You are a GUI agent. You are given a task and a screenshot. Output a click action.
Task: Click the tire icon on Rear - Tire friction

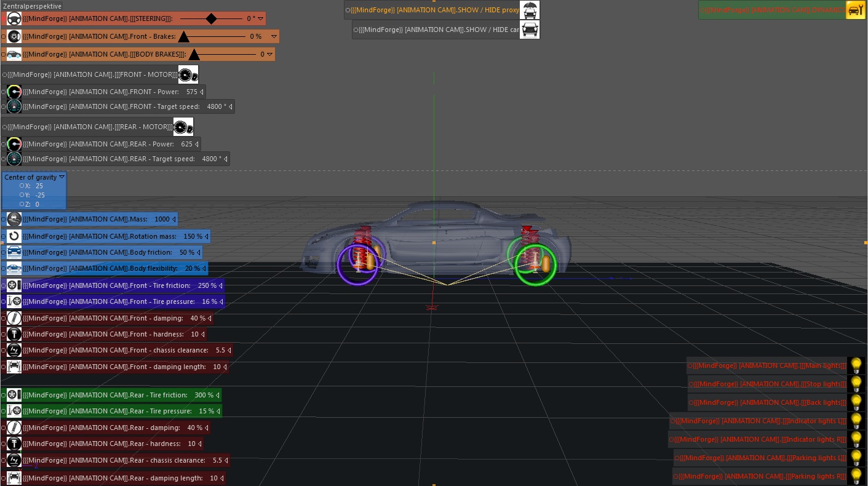[14, 394]
